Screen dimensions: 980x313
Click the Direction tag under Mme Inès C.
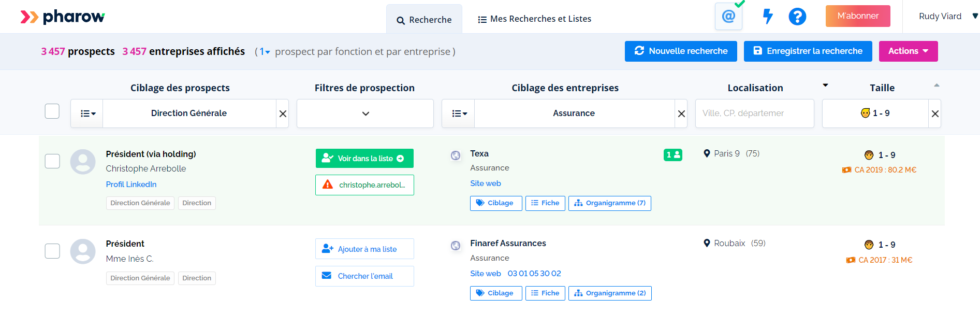point(197,278)
